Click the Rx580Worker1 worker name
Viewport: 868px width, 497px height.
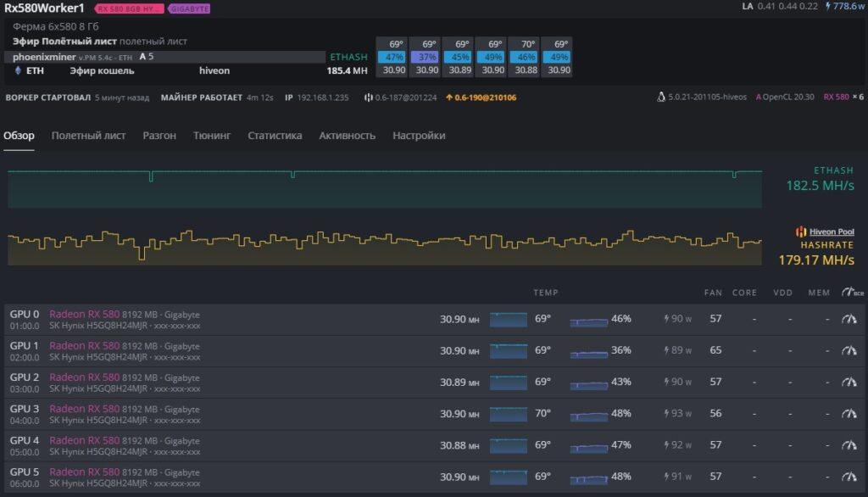44,8
